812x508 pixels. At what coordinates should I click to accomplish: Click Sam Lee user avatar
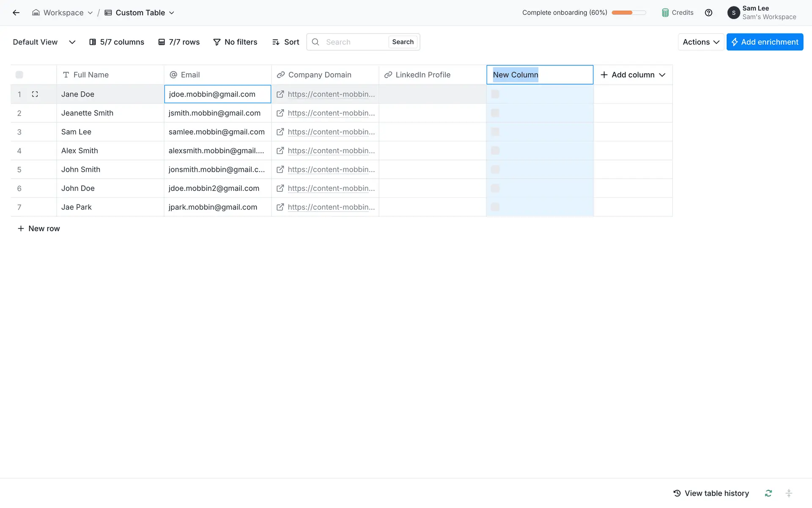733,13
